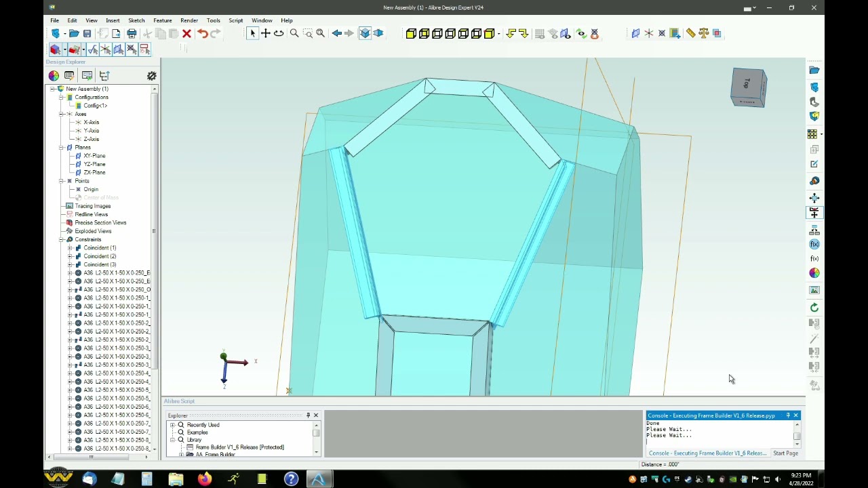Collapse the Constraints tree node
The width and height of the screenshot is (868, 488).
click(61, 239)
